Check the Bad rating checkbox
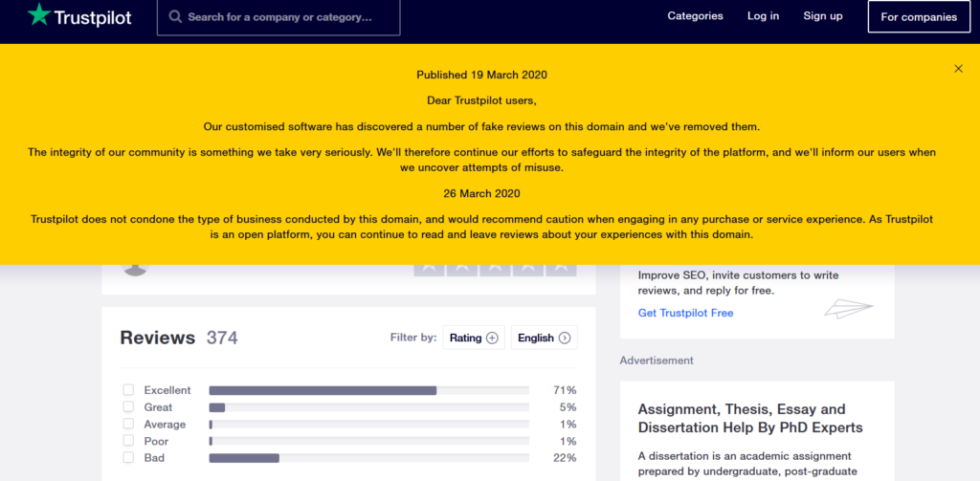The width and height of the screenshot is (980, 481). (128, 457)
